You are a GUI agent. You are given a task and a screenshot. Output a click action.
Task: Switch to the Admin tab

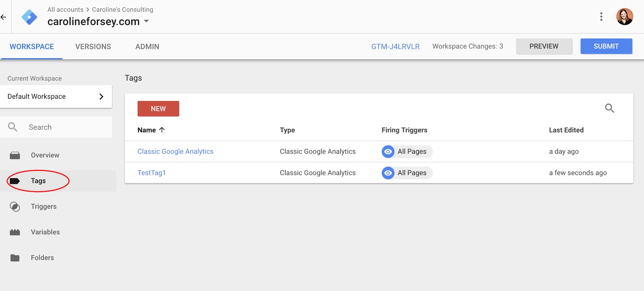click(147, 46)
